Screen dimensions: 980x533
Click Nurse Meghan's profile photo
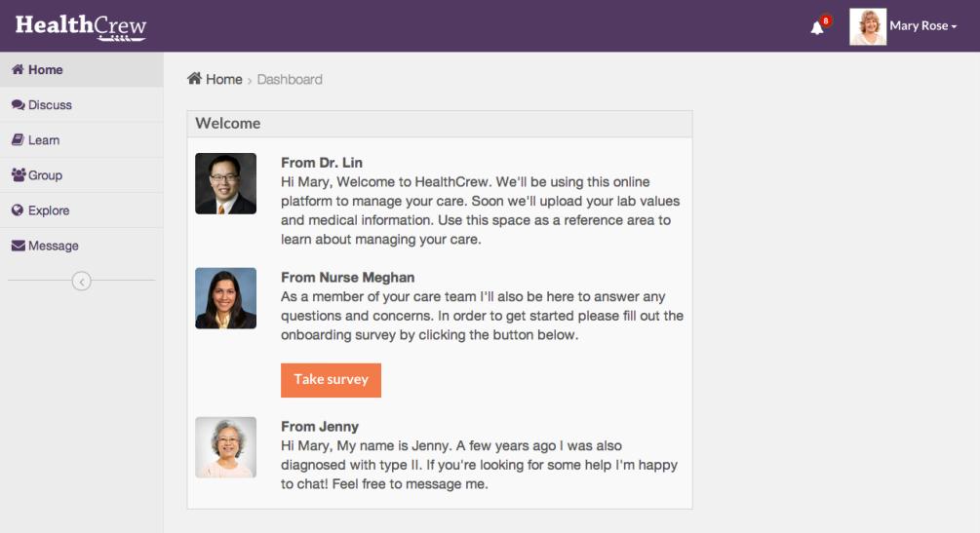pos(225,298)
